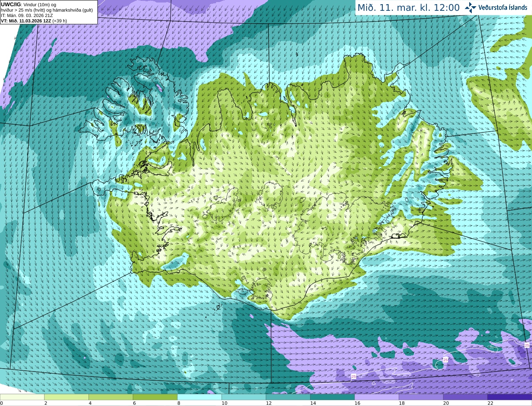Viewport: 532px width, 406px height.
Task: Click the 'hviður > 25 m/s (hvítt)' description line
Action: pos(47,10)
